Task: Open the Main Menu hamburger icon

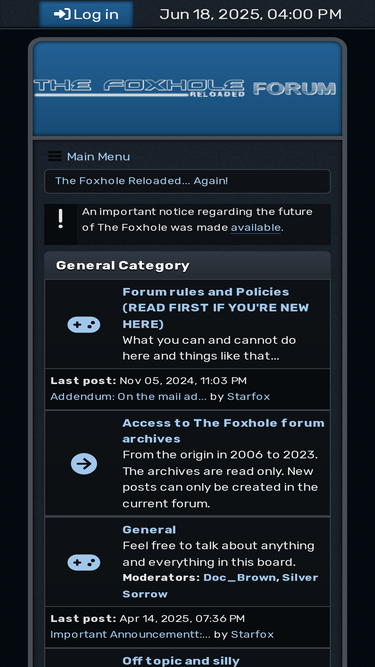Action: 55,157
